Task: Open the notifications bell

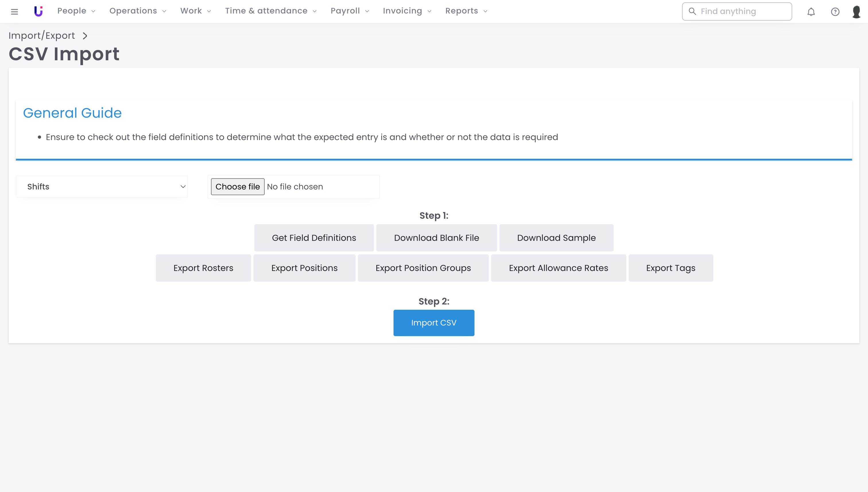Action: coord(811,12)
